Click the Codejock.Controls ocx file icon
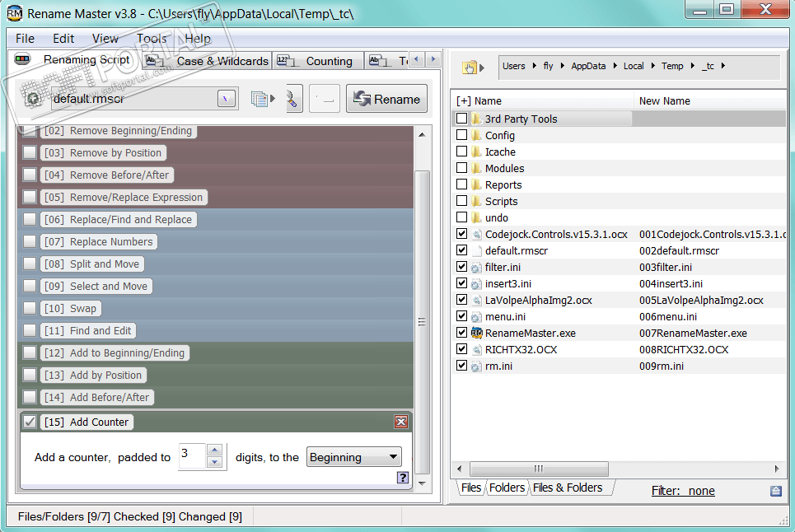This screenshot has height=532, width=795. tap(477, 234)
